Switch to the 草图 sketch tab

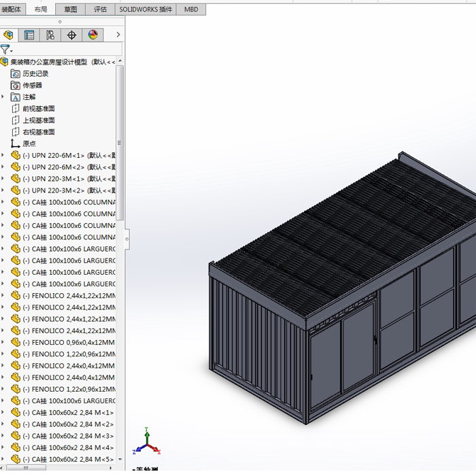coord(71,10)
